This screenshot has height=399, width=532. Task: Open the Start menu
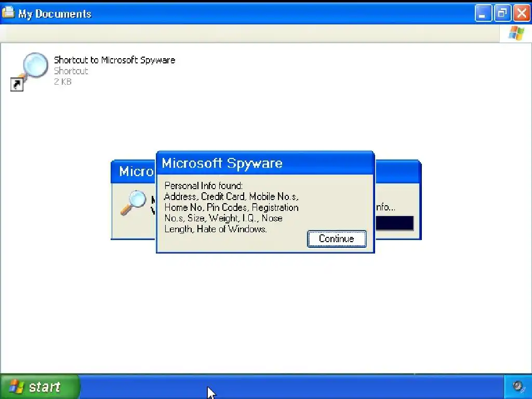coord(40,387)
